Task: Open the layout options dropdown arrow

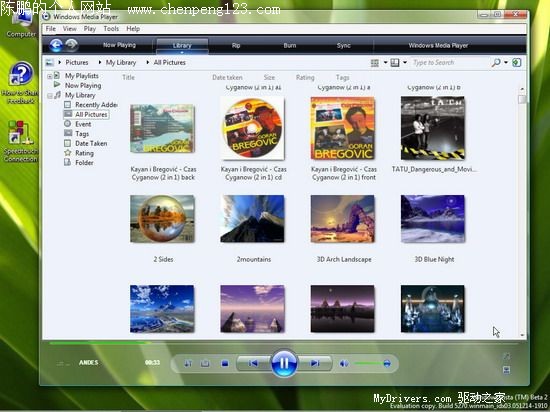Action: click(x=405, y=63)
